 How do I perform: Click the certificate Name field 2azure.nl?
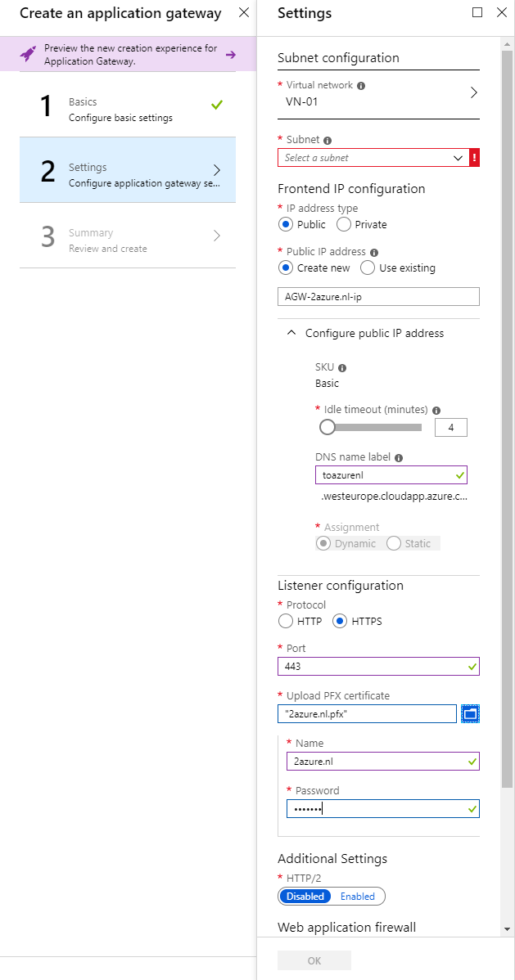383,762
